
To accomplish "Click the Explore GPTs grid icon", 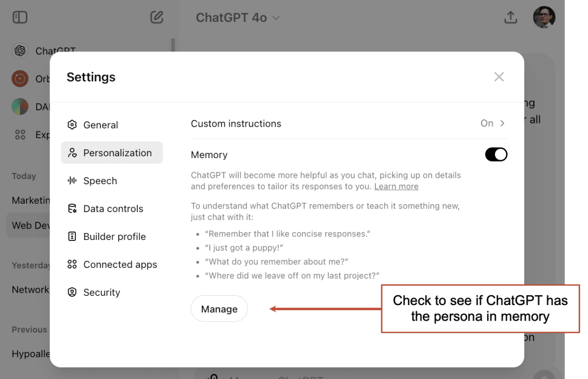I will tap(20, 134).
